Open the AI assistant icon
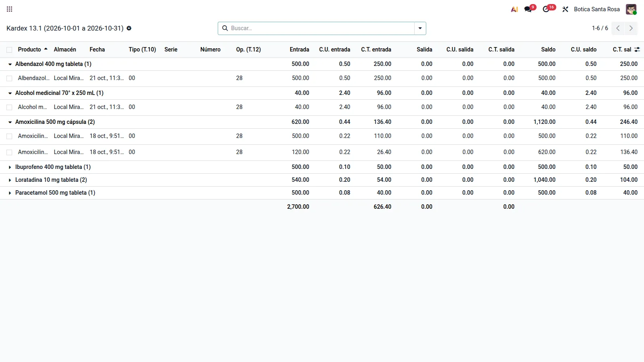The height and width of the screenshot is (362, 644). tap(514, 9)
